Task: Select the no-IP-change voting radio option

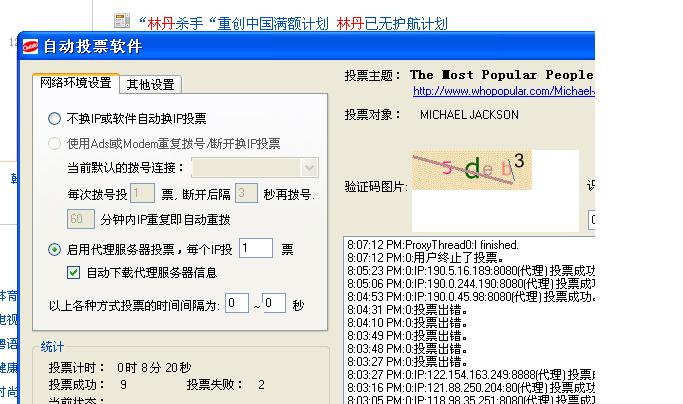Action: tap(54, 118)
